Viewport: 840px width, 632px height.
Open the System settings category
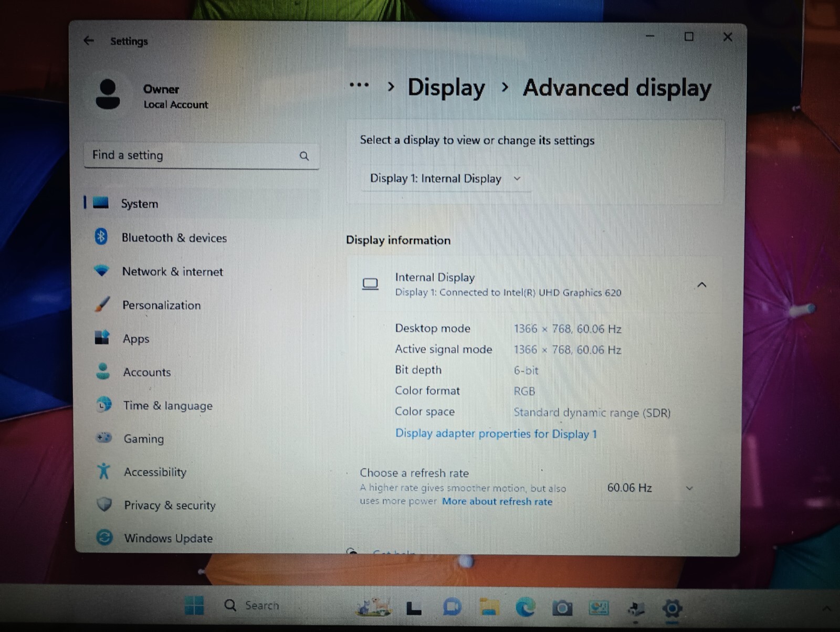pos(201,203)
